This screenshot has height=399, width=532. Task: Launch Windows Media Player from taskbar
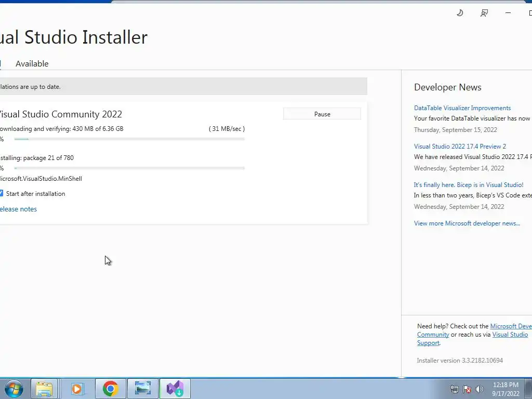click(77, 389)
